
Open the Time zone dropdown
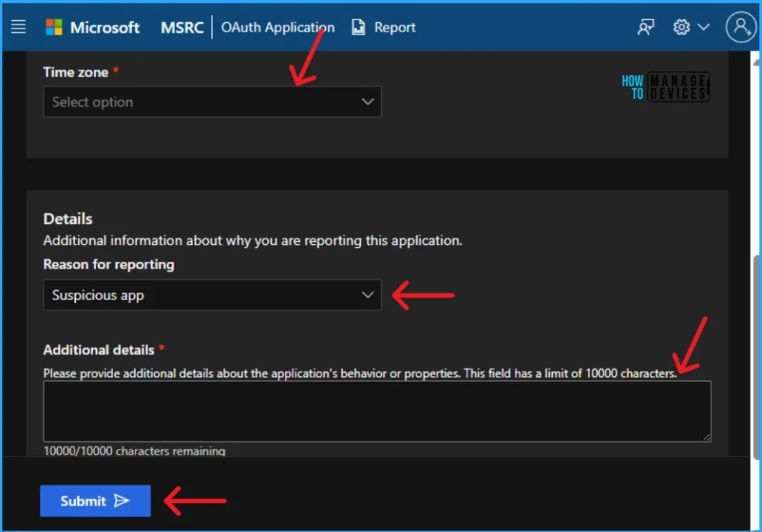[212, 101]
